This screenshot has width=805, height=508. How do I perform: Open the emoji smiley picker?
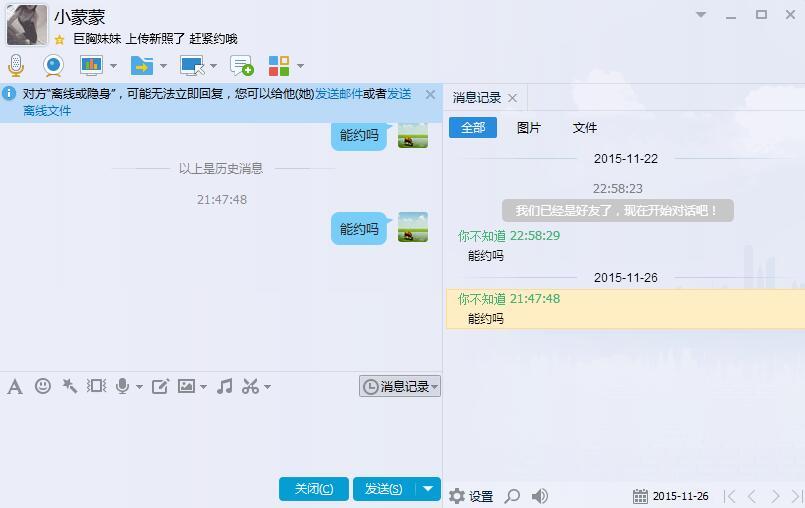(x=43, y=386)
